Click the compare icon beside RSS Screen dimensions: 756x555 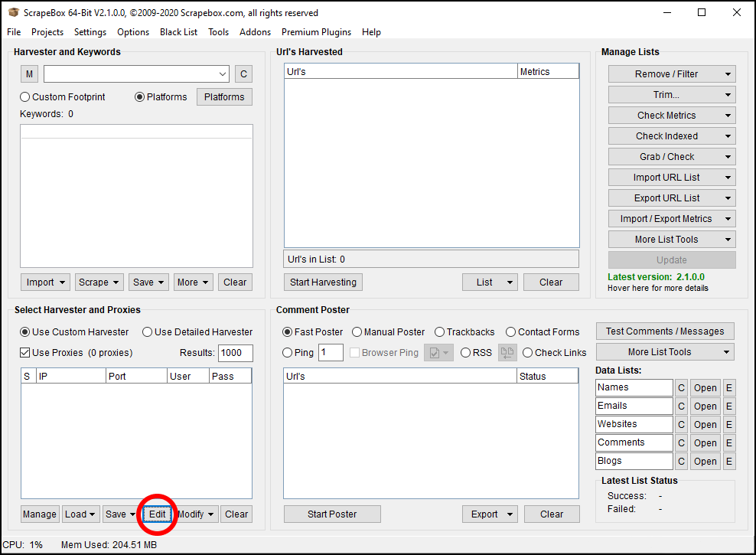pyautogui.click(x=507, y=353)
